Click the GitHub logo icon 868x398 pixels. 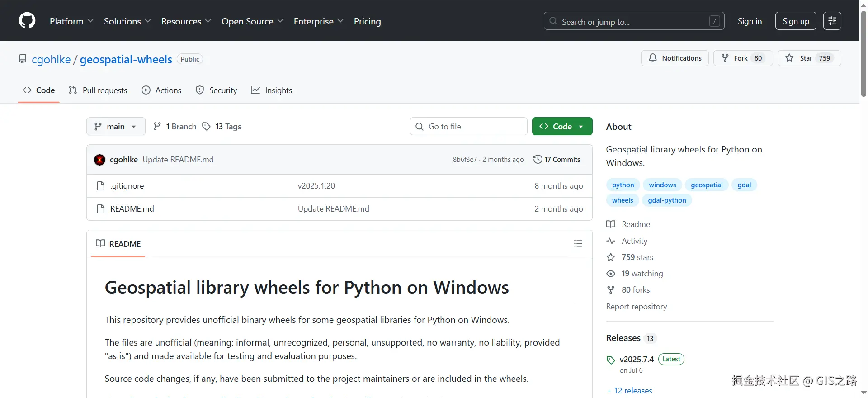(27, 21)
